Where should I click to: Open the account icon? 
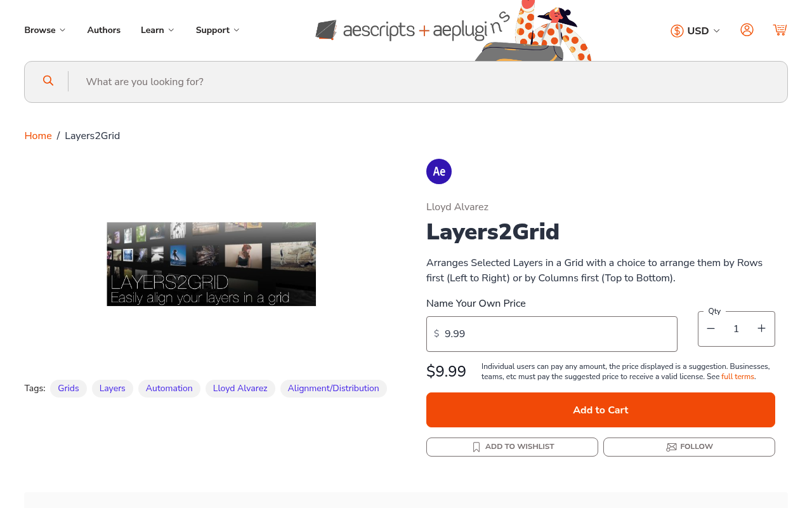click(747, 29)
